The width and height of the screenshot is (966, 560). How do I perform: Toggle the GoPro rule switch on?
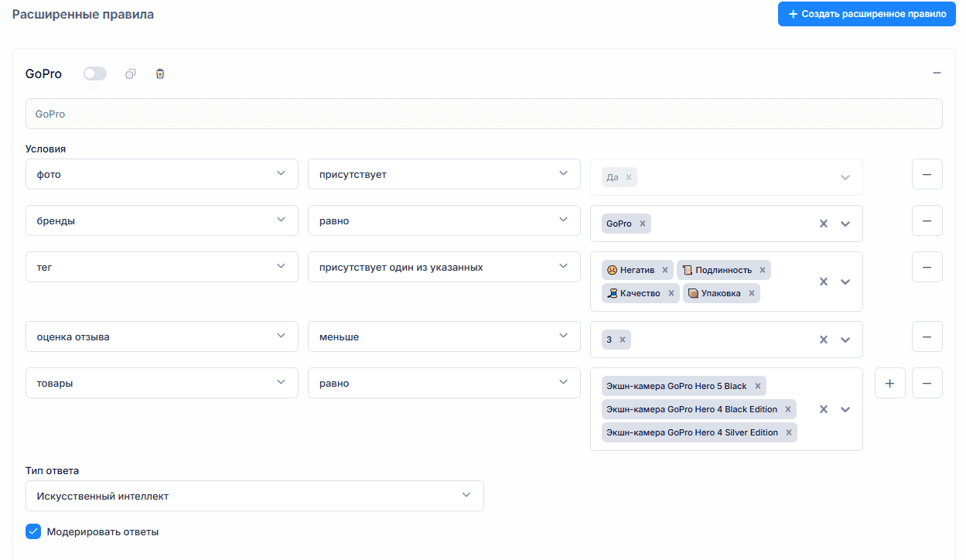[95, 73]
